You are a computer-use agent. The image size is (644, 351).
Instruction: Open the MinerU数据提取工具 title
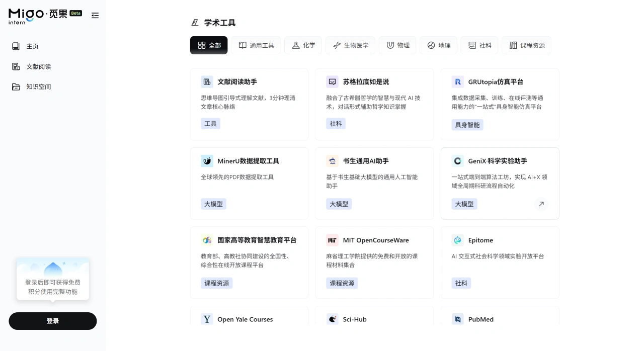248,161
